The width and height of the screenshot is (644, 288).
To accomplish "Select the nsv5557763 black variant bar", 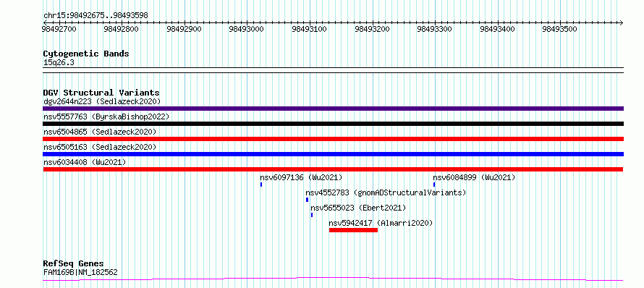I will [333, 124].
